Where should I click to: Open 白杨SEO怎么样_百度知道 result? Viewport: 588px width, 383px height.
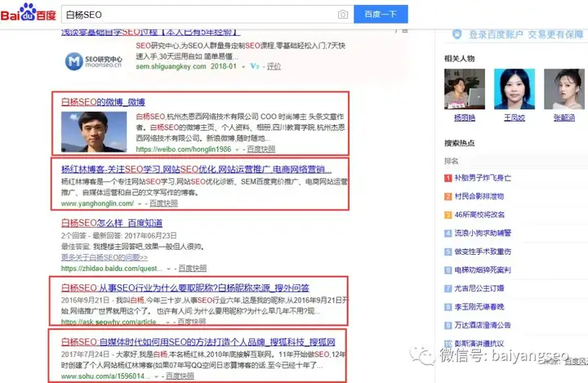point(112,223)
